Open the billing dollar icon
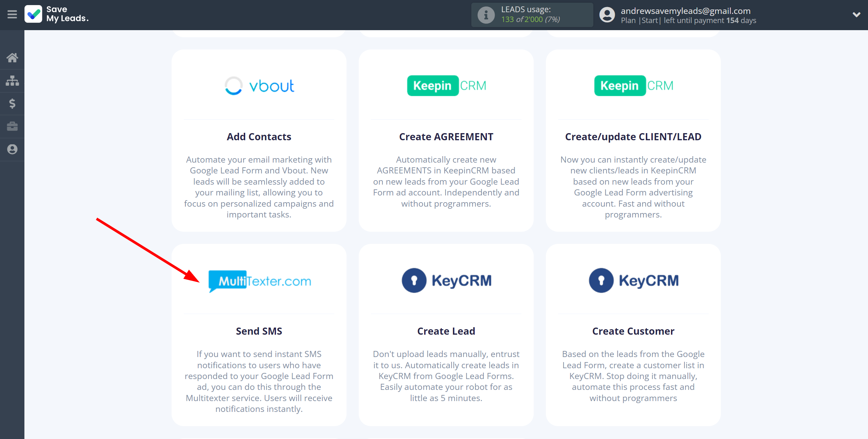The image size is (868, 439). tap(12, 103)
